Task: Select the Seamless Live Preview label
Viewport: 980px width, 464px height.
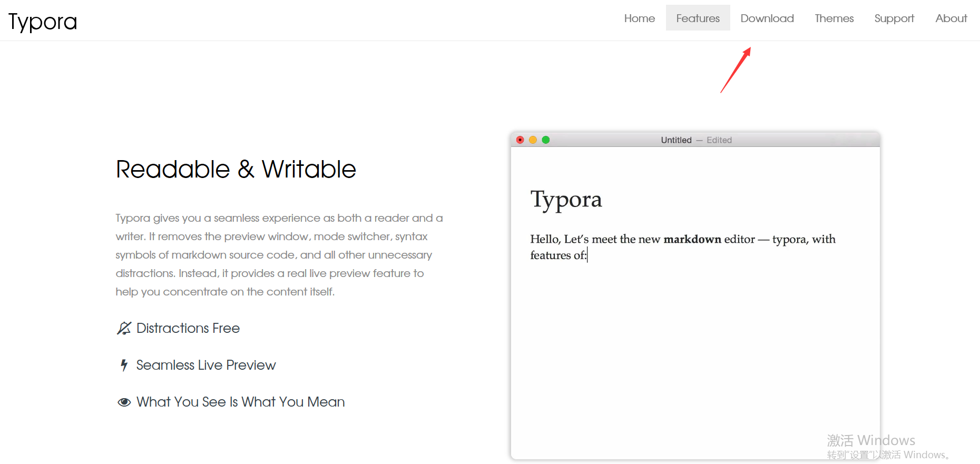Action: click(x=206, y=365)
